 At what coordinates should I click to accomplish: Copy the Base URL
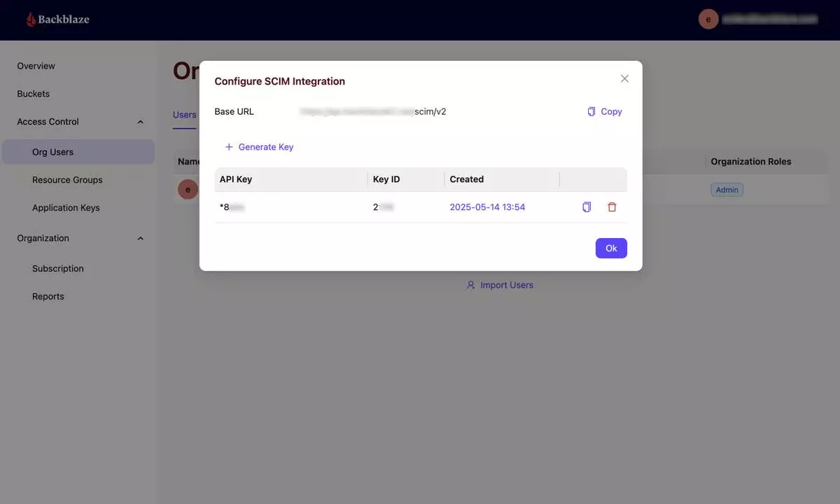pyautogui.click(x=605, y=111)
